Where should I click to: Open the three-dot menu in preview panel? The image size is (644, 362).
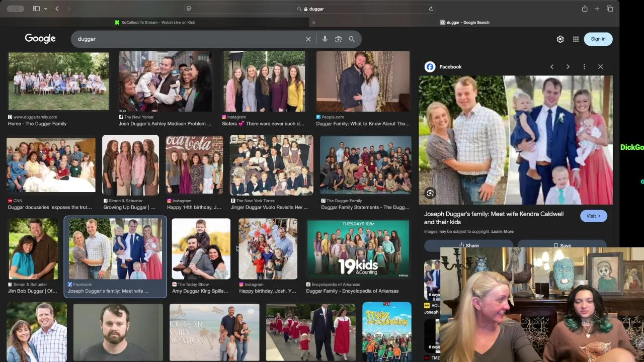(x=584, y=66)
